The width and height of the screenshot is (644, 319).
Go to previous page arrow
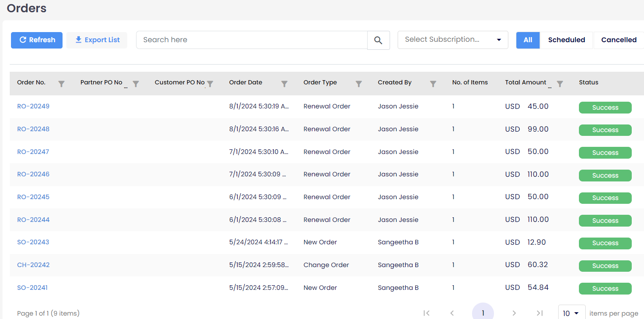452,313
